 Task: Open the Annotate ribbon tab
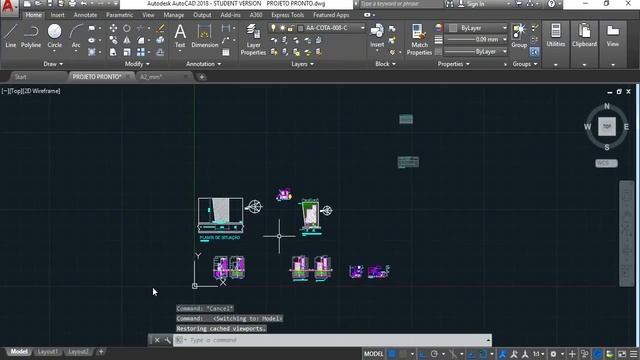[85, 15]
